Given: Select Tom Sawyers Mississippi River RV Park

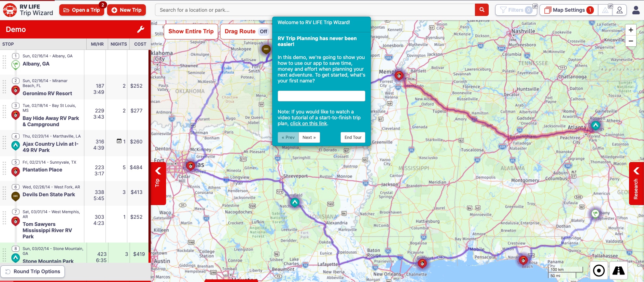Looking at the screenshot, I should click(74, 224).
